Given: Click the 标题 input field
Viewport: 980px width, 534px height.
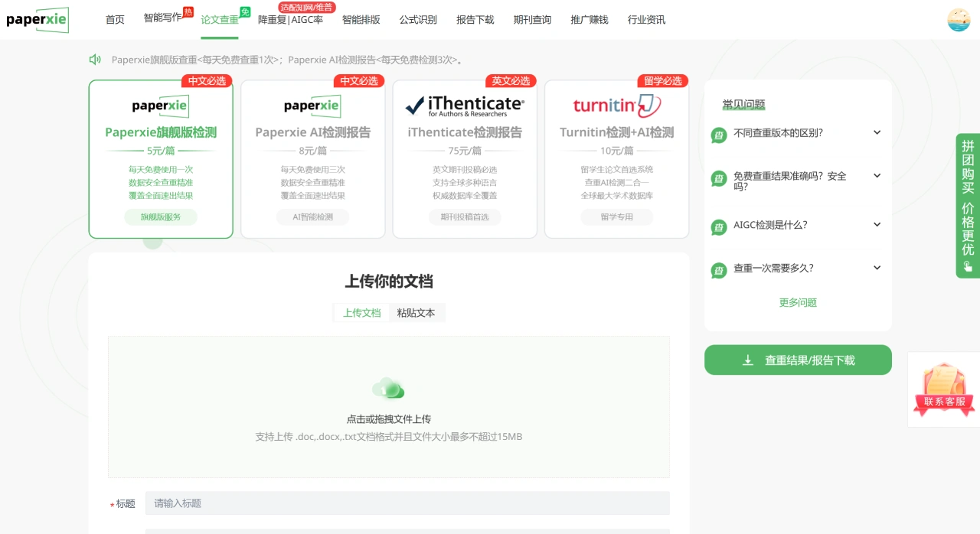Looking at the screenshot, I should [x=407, y=503].
